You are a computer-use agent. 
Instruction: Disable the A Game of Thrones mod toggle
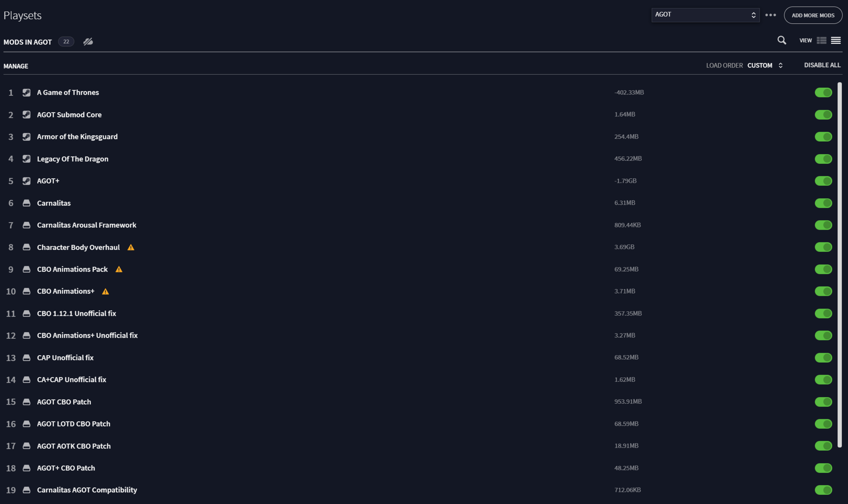(x=823, y=93)
